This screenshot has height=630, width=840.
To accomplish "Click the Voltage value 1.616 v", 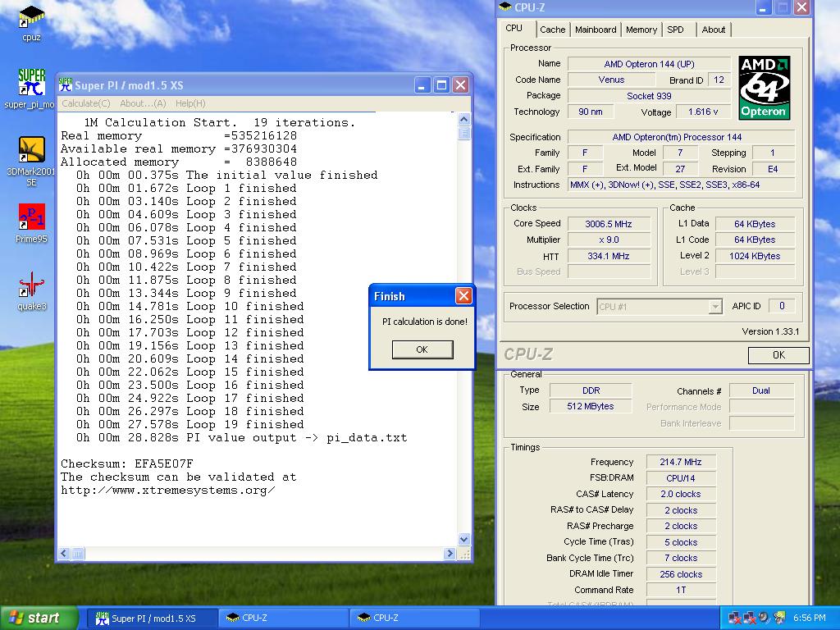I will click(703, 112).
